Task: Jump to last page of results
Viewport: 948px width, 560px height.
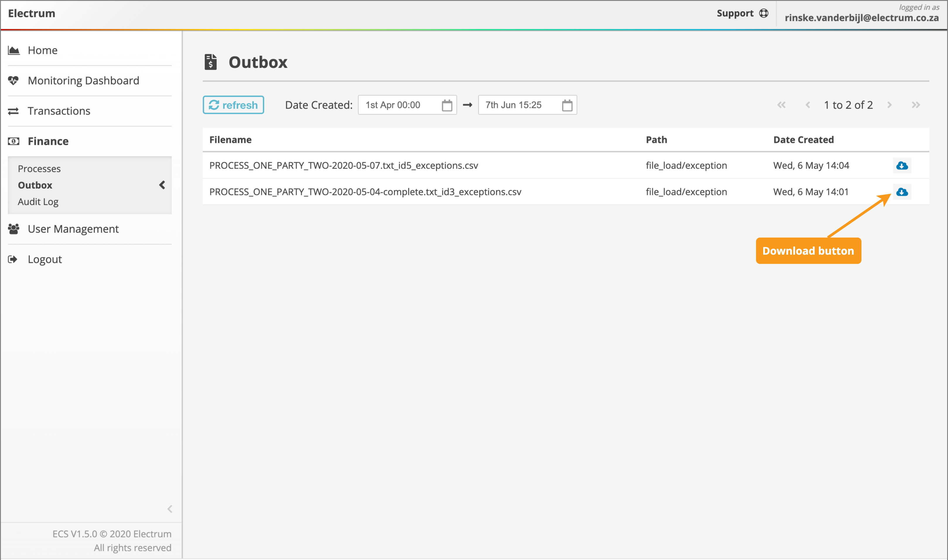Action: (x=915, y=105)
